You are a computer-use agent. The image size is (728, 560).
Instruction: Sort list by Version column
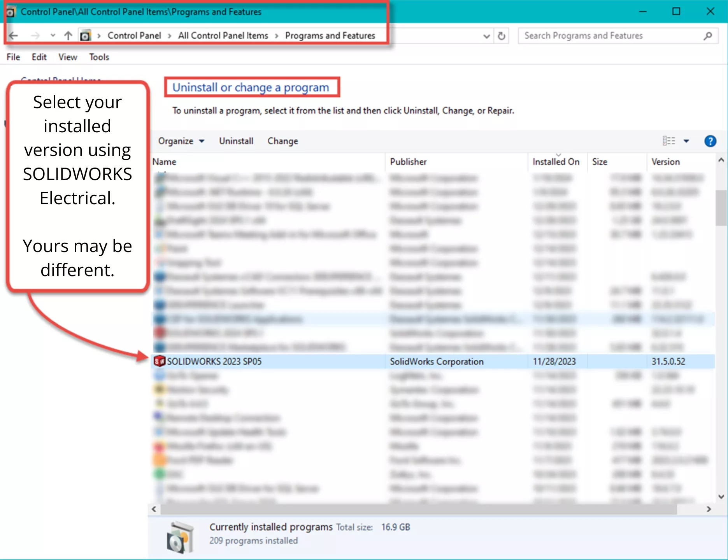(x=681, y=162)
